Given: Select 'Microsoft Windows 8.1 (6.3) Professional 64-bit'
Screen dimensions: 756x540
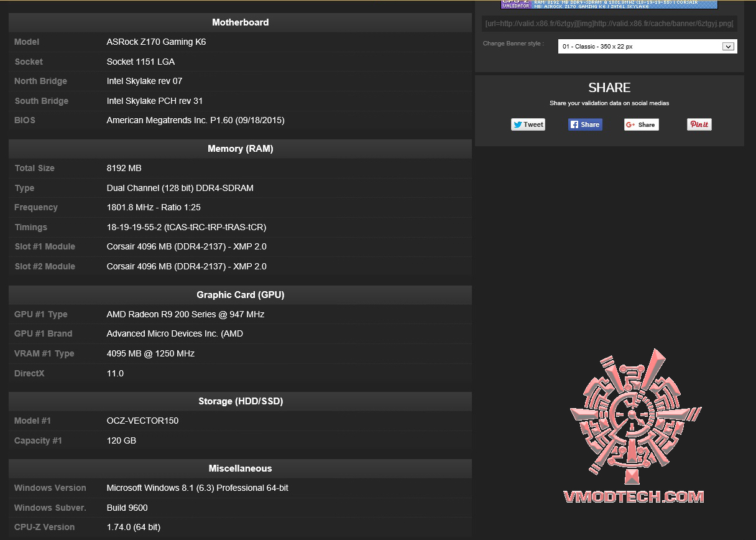Looking at the screenshot, I should click(x=197, y=488).
